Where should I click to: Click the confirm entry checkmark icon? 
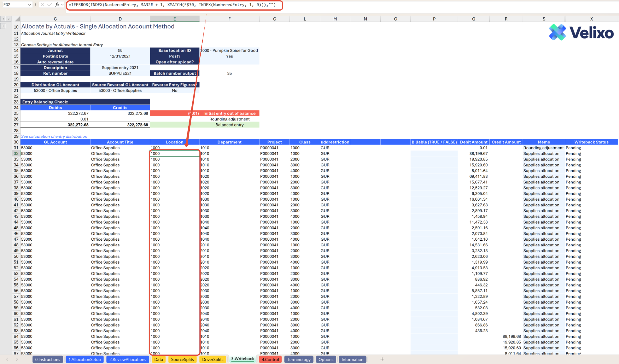click(50, 5)
